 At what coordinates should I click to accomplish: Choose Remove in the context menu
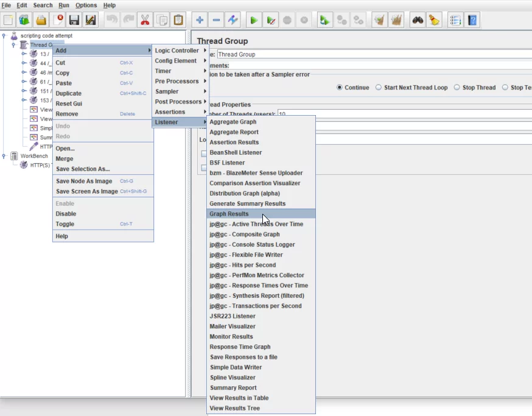tap(103, 114)
